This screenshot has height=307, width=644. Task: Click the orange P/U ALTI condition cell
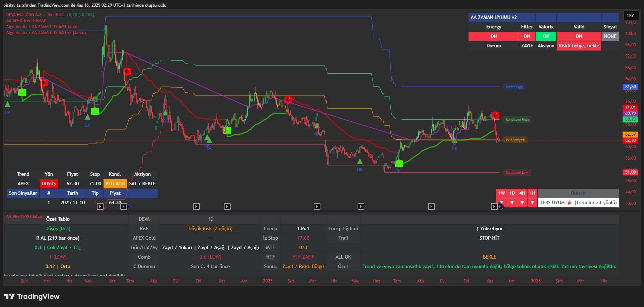(x=115, y=183)
